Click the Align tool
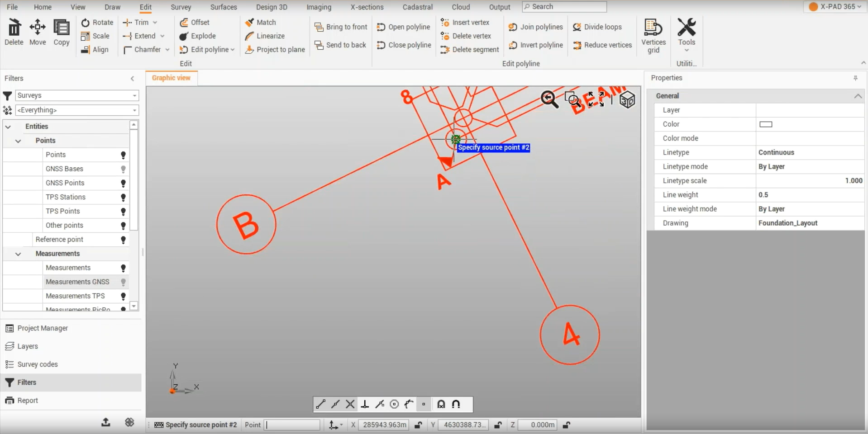 tap(95, 49)
